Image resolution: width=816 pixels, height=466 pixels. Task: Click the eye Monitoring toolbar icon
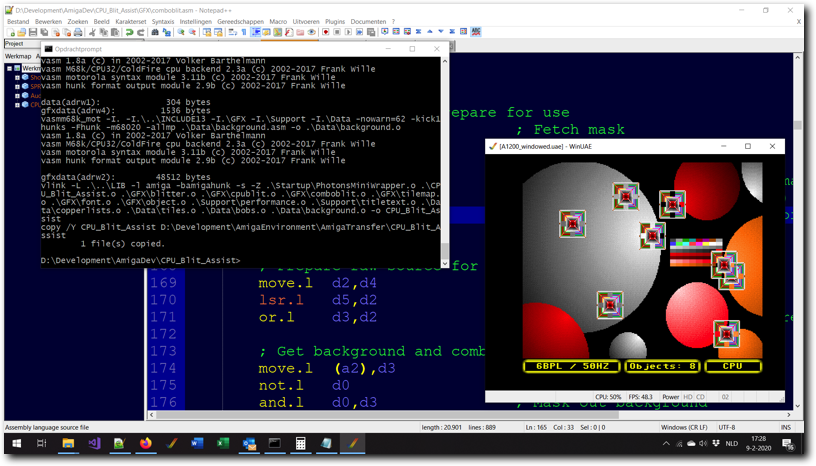[x=311, y=32]
